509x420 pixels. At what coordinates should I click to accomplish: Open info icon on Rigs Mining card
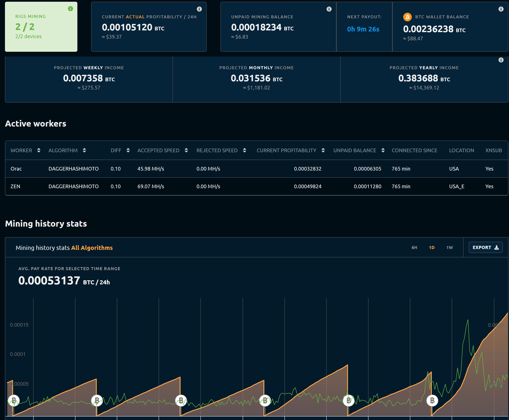coord(70,9)
